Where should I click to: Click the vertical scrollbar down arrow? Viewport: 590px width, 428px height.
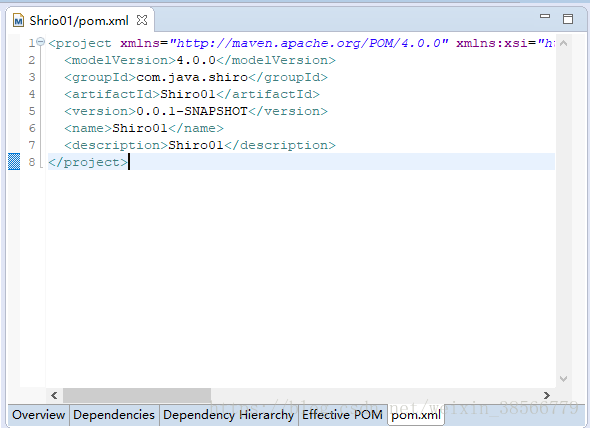pos(563,378)
